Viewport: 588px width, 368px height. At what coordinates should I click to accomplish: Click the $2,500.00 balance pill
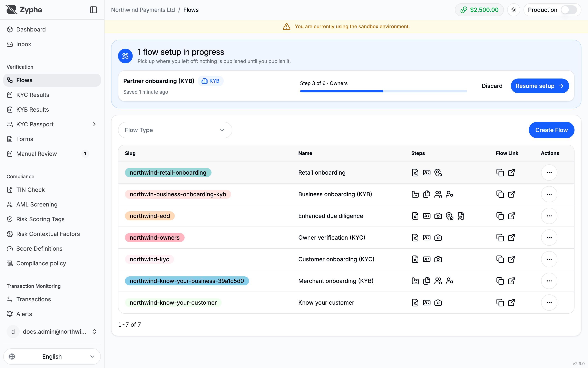click(479, 10)
